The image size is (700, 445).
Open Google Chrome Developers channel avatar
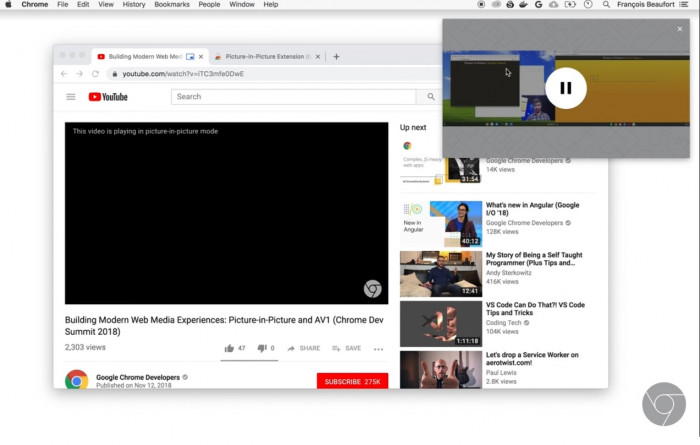tap(76, 380)
